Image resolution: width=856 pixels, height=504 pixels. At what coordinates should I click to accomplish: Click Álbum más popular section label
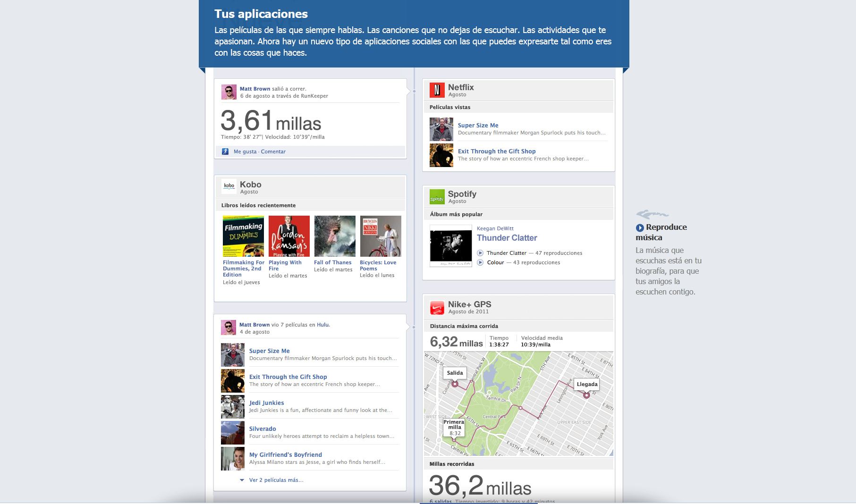(456, 214)
